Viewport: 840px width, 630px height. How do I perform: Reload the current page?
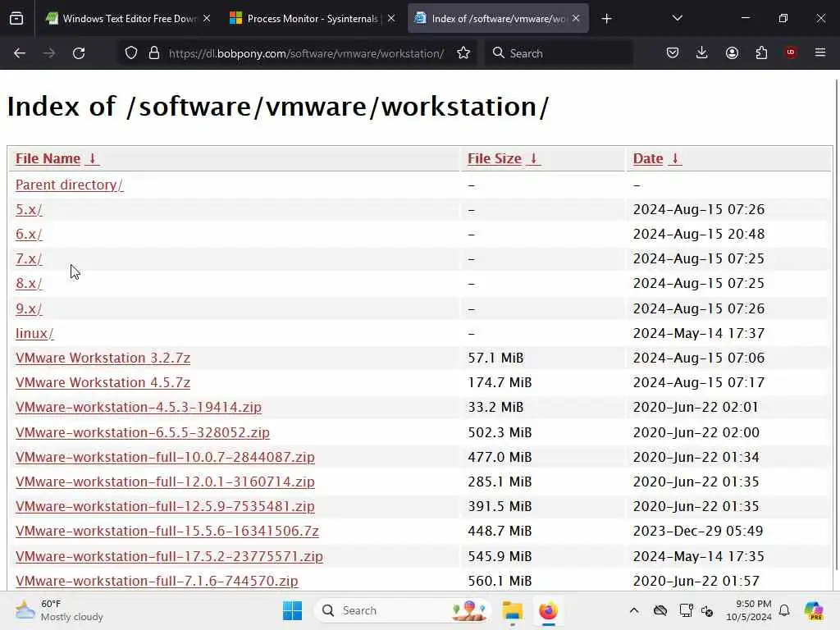(x=79, y=53)
